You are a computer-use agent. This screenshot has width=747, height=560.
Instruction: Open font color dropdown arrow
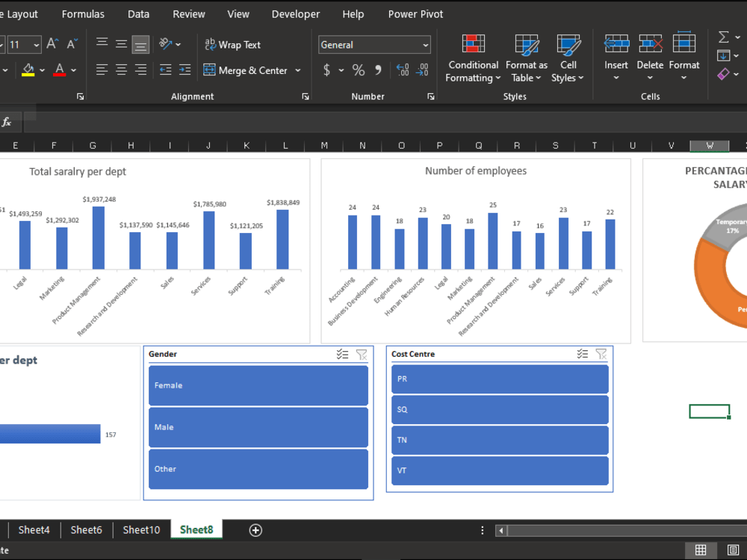(x=73, y=70)
